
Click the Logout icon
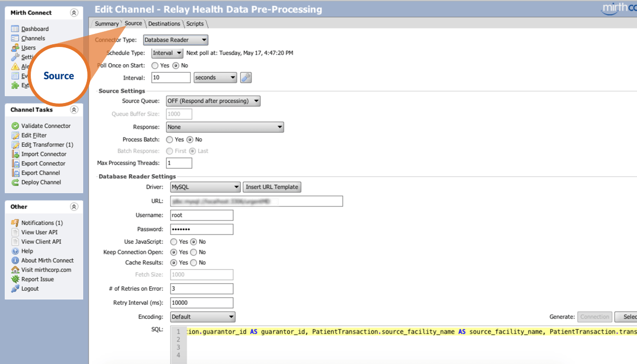click(x=15, y=289)
